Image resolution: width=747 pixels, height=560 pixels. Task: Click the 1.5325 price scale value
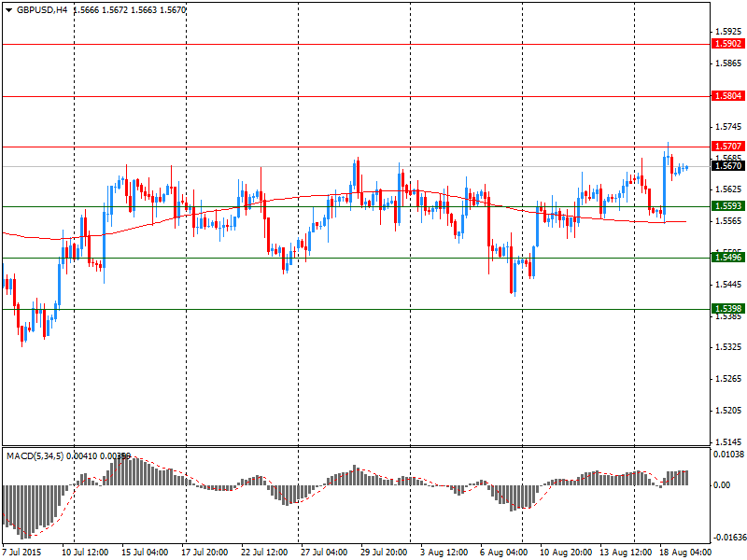pos(728,347)
